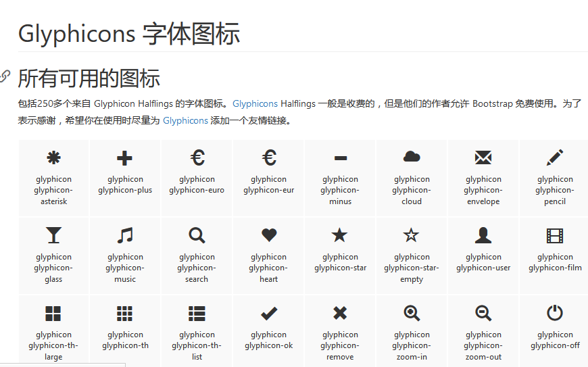This screenshot has width=588, height=367.
Task: Click the glyphicon-th-large label text
Action: (53, 345)
